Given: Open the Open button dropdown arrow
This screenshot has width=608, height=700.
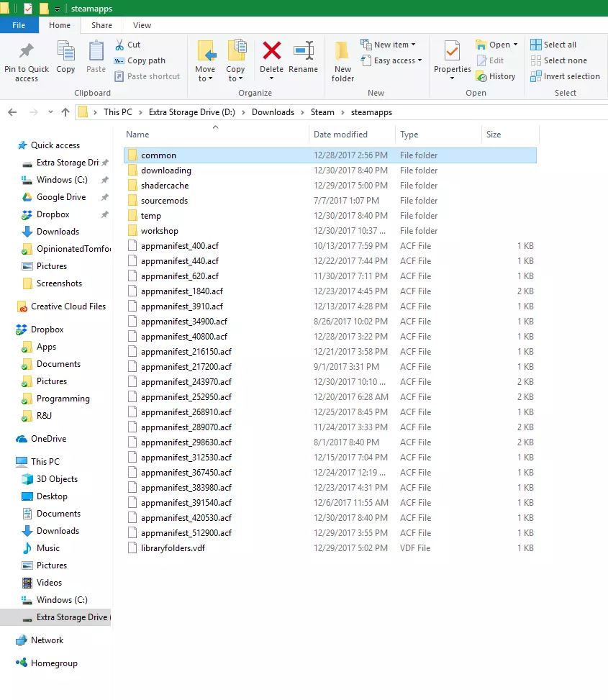Looking at the screenshot, I should pyautogui.click(x=516, y=45).
